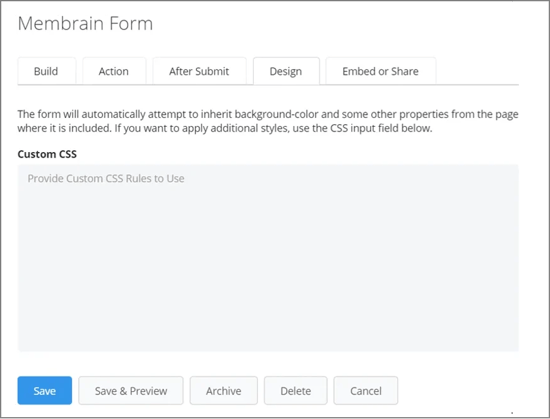Click the sentence mentioning the CSS input field below
Screen dimensions: 550x419
[x=273, y=128]
